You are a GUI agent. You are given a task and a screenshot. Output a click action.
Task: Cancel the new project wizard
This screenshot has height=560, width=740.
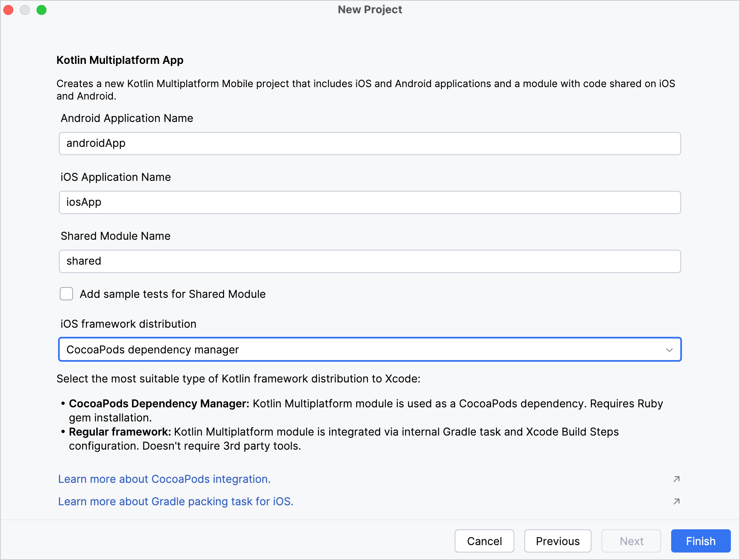tap(484, 541)
